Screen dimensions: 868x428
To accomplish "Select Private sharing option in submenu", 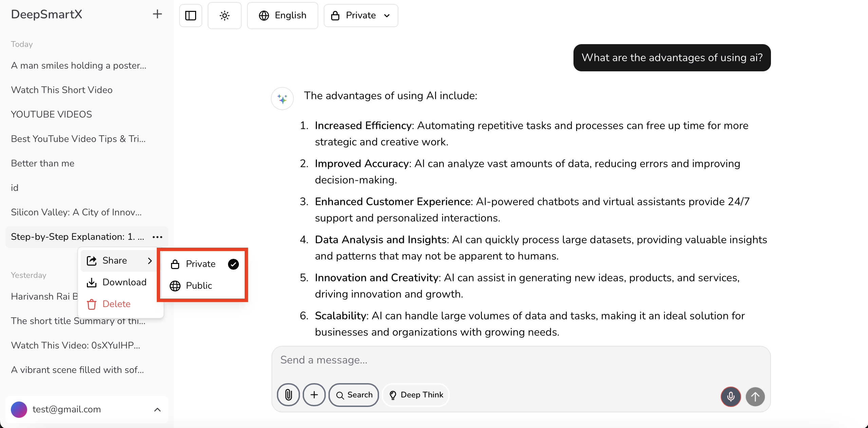I will point(201,264).
